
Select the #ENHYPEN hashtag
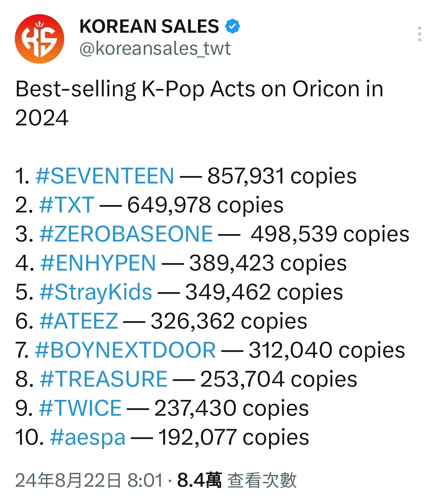[x=98, y=263]
